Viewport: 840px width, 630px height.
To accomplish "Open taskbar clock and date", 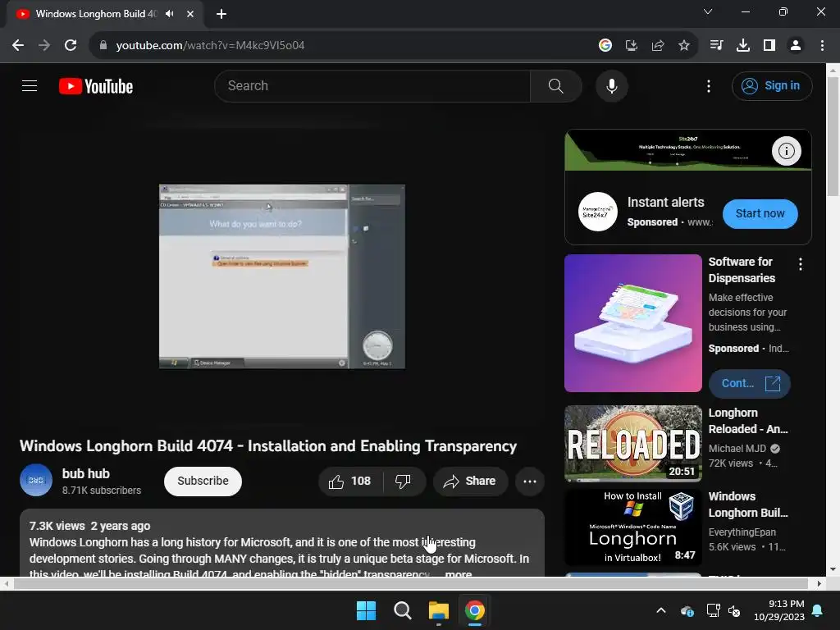I will (779, 610).
